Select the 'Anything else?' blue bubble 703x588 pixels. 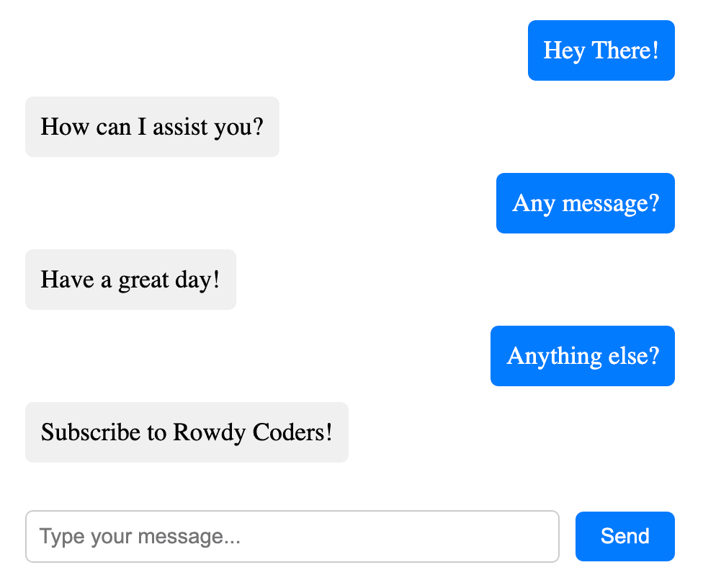(x=582, y=355)
